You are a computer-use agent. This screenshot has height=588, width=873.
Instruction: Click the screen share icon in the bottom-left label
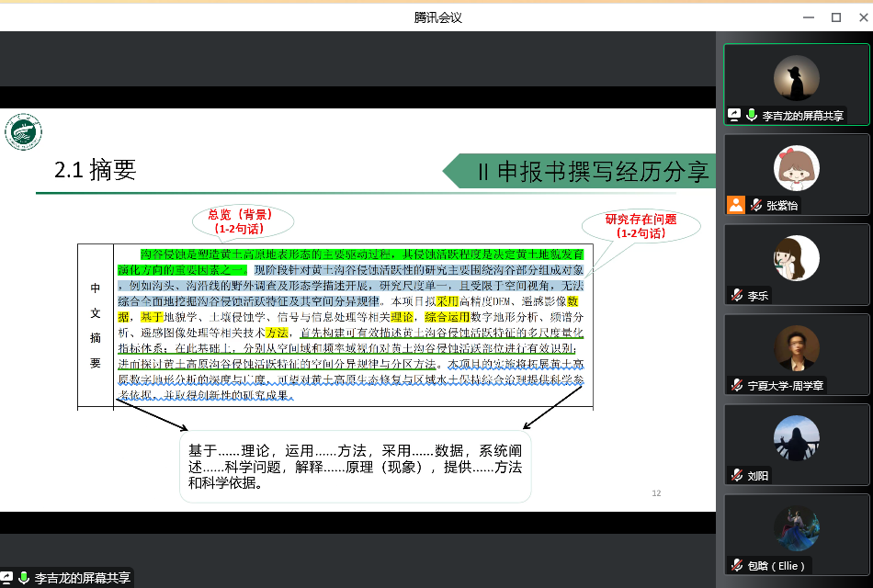[x=6, y=579]
